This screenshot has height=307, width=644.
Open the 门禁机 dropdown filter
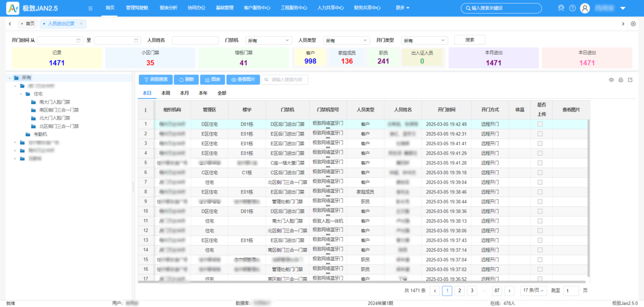point(269,40)
